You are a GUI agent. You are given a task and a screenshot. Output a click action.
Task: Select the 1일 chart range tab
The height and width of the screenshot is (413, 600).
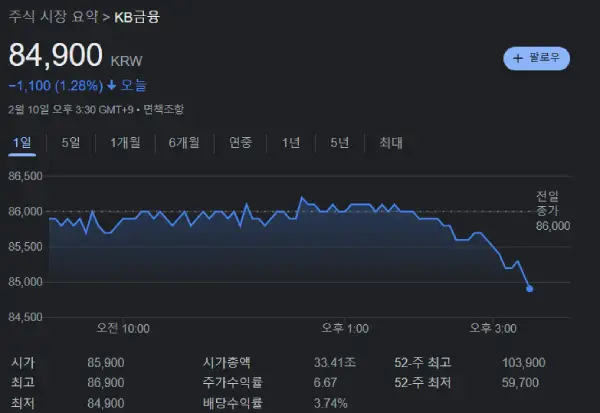(x=22, y=143)
